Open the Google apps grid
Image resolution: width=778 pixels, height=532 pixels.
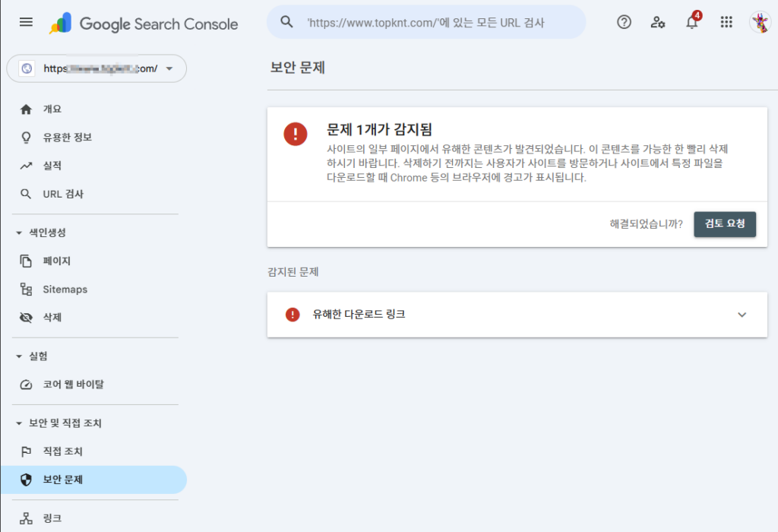tap(726, 22)
